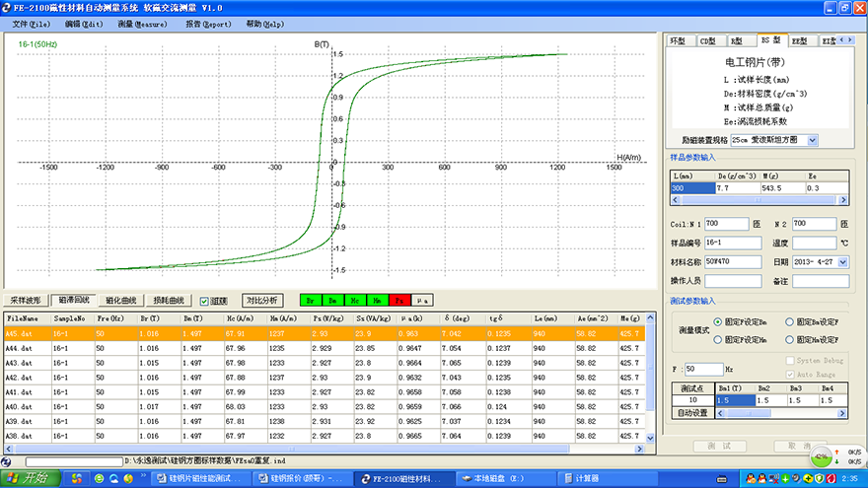Screen dimensions: 868x488
Task: Click the orange round quick-launch icon
Action: [x=128, y=478]
